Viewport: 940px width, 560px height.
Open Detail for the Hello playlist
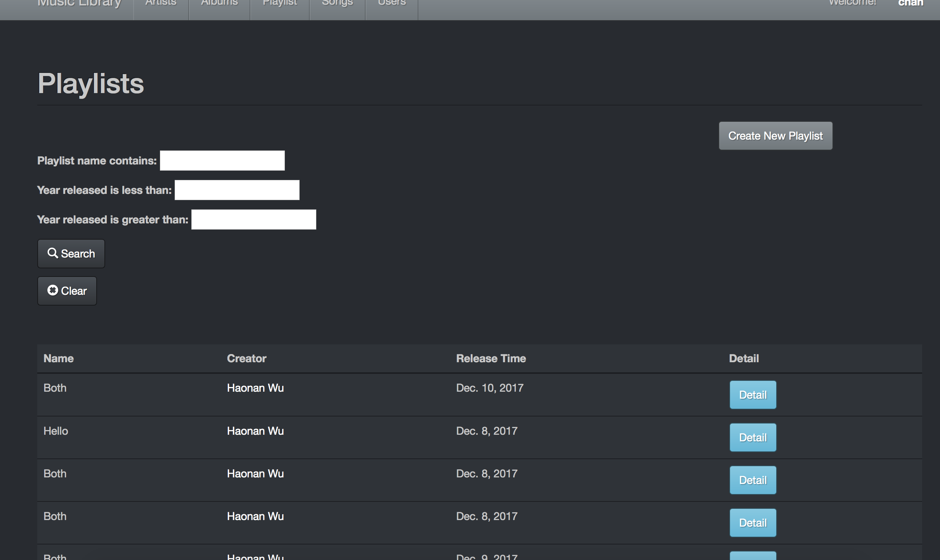(x=753, y=437)
